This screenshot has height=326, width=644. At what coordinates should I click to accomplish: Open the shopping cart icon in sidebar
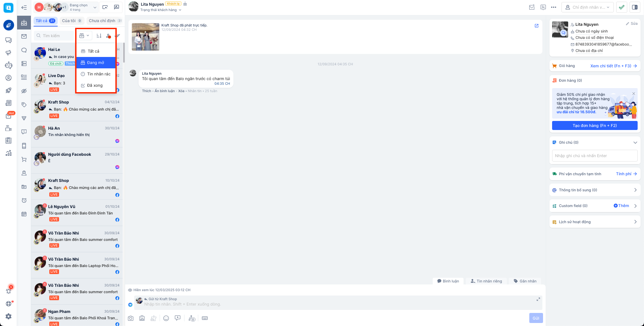point(24,159)
